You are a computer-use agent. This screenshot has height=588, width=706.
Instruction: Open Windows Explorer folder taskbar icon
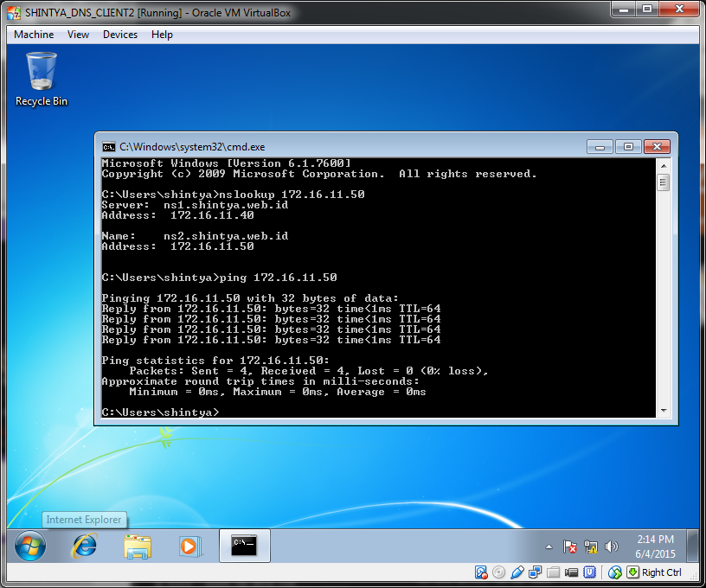138,546
